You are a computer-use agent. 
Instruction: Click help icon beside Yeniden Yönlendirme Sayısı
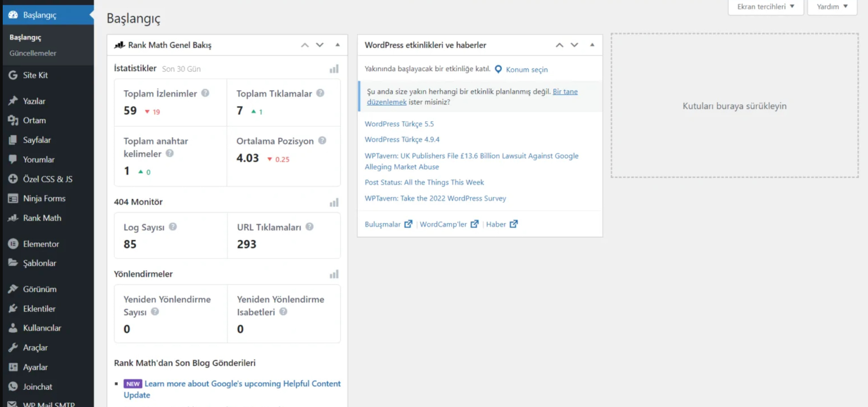point(155,312)
